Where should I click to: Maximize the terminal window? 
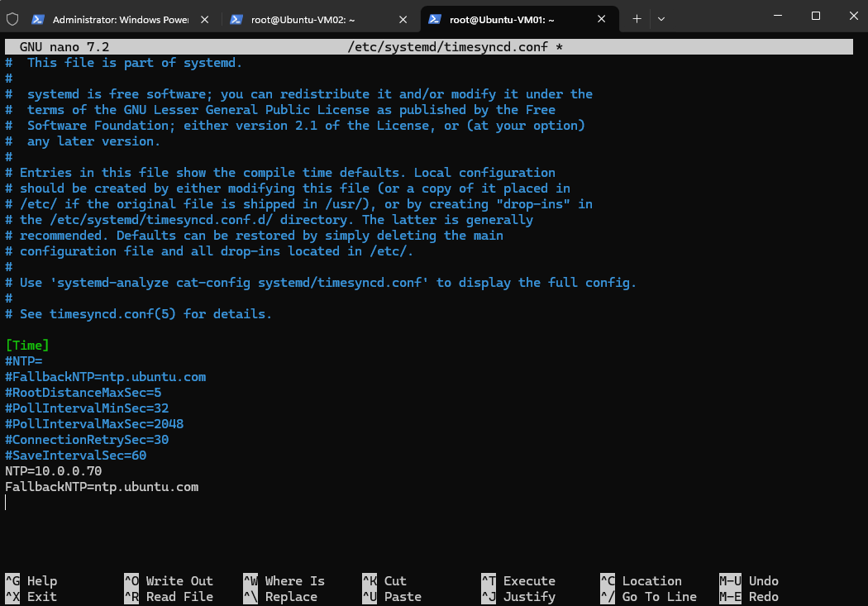pyautogui.click(x=815, y=16)
